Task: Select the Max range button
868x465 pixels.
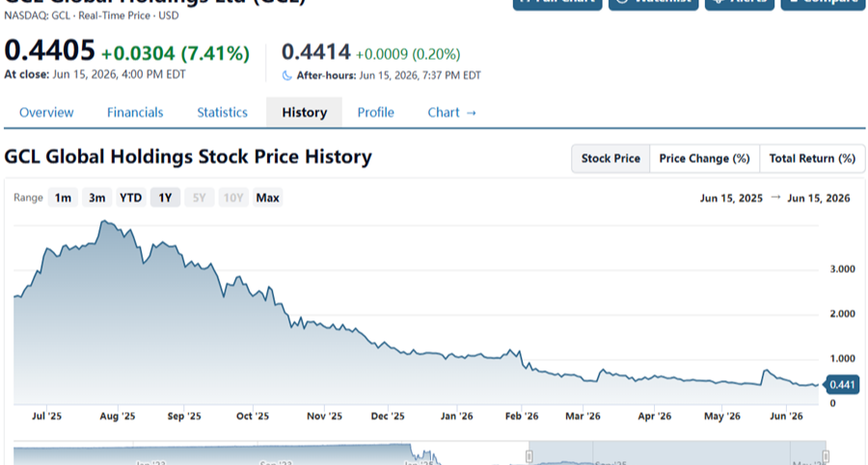Action: tap(267, 198)
